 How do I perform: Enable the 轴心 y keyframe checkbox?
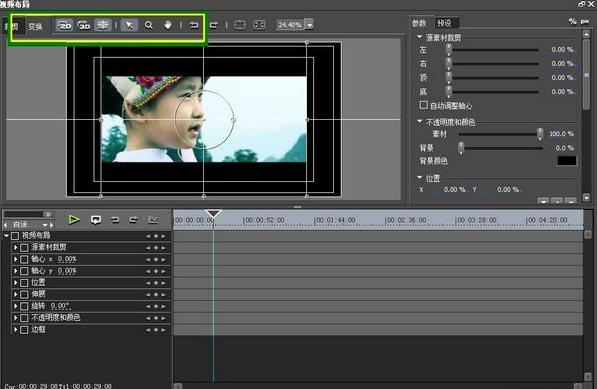pyautogui.click(x=24, y=271)
